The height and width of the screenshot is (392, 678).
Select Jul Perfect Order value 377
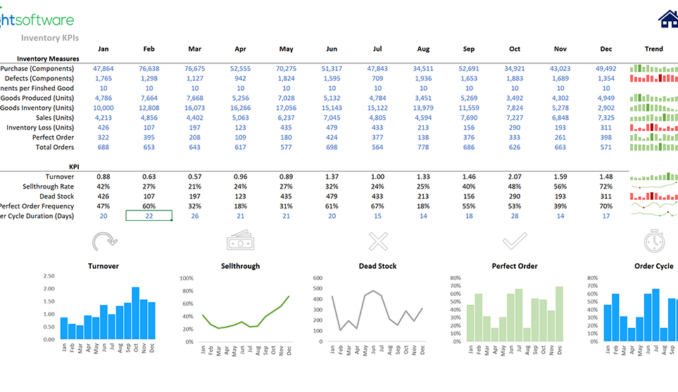(377, 137)
